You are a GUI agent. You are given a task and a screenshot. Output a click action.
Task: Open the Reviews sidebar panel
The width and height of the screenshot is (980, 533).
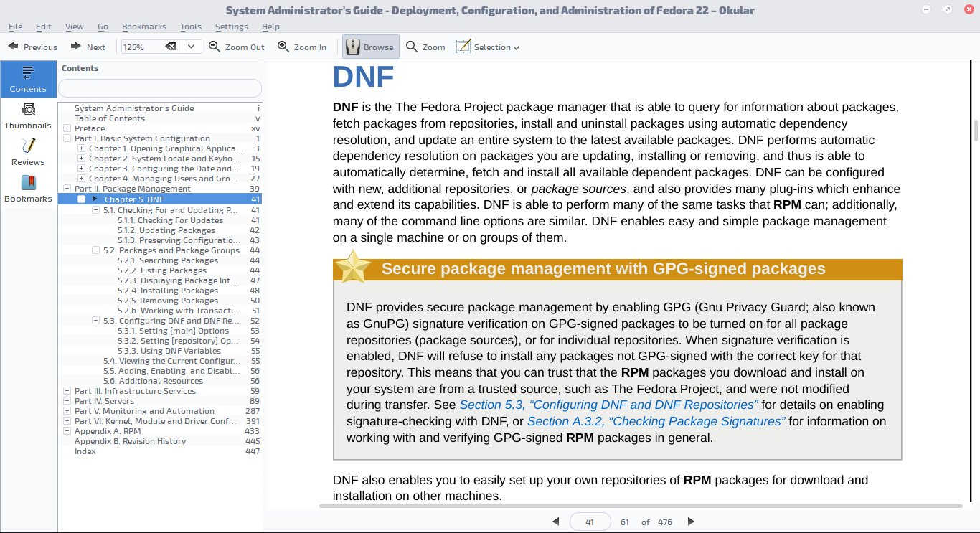[x=28, y=152]
